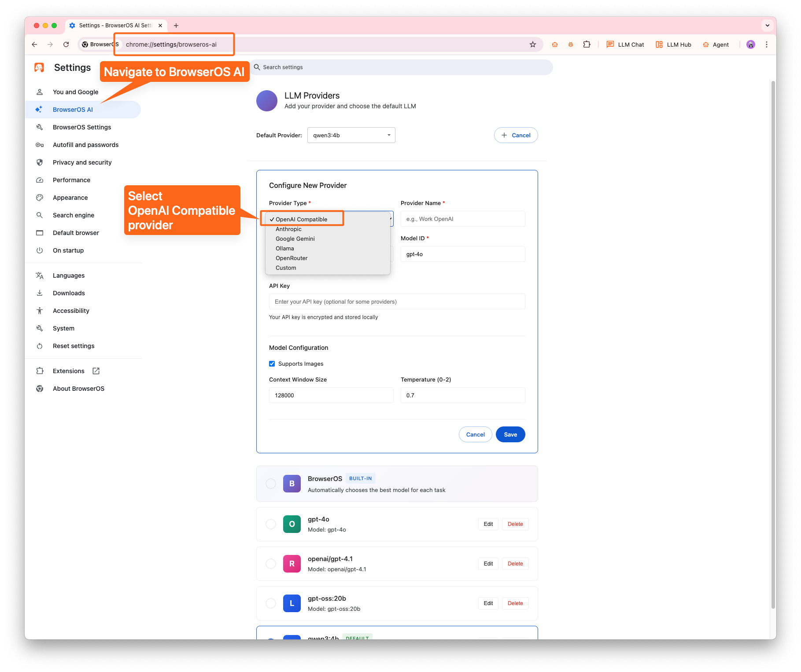
Task: Select Anthropic as the provider type
Action: tap(288, 229)
